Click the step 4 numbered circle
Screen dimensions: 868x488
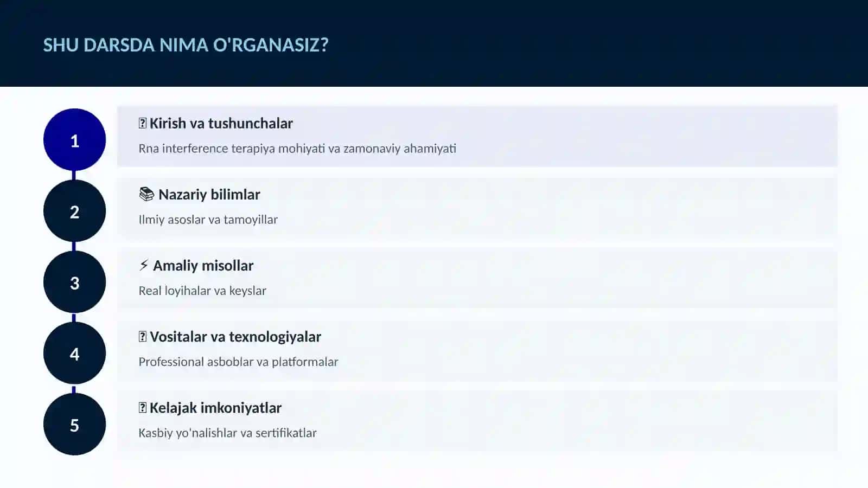(74, 353)
